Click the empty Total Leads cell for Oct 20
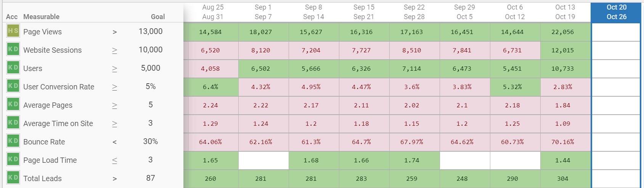 point(616,178)
